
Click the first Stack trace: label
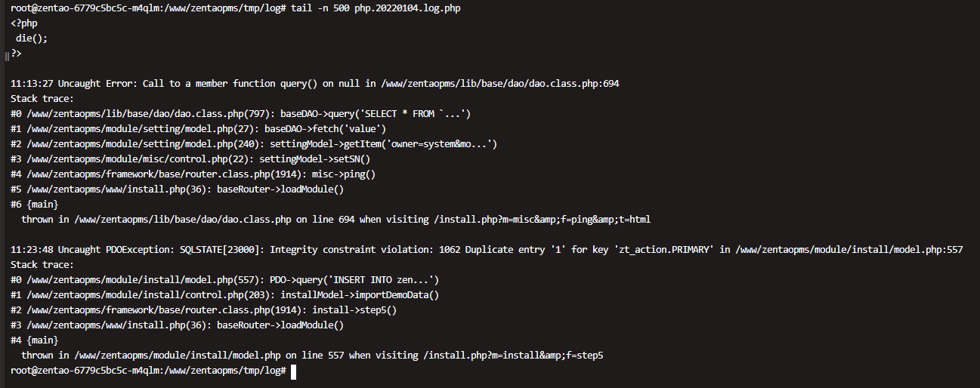pyautogui.click(x=42, y=99)
